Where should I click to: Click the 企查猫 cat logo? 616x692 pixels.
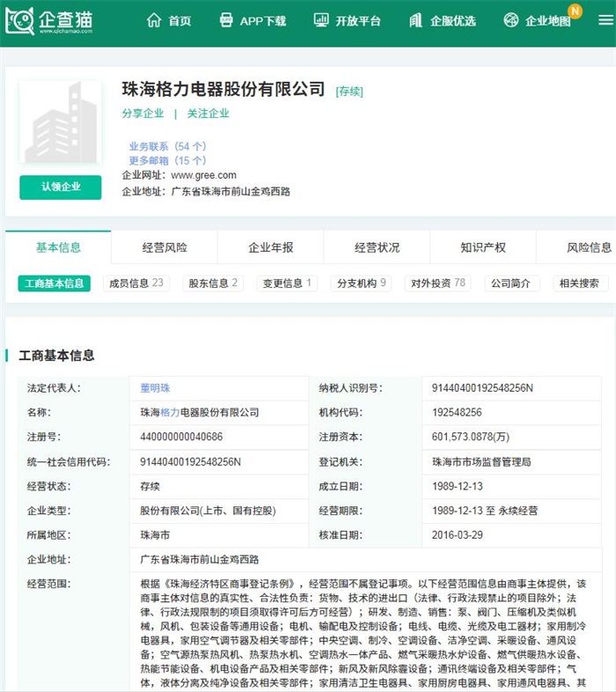pos(19,21)
